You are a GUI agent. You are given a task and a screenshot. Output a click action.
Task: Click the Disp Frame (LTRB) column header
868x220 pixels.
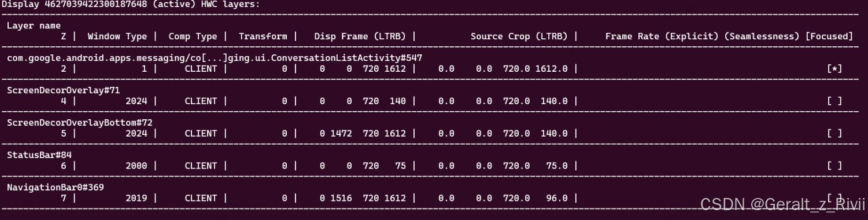(x=360, y=36)
